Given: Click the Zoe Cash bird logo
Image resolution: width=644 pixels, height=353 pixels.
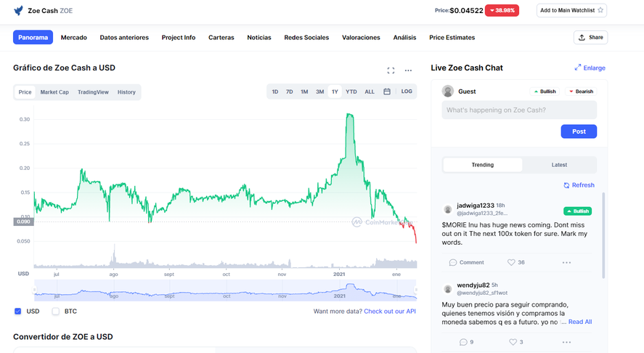Looking at the screenshot, I should (x=18, y=11).
